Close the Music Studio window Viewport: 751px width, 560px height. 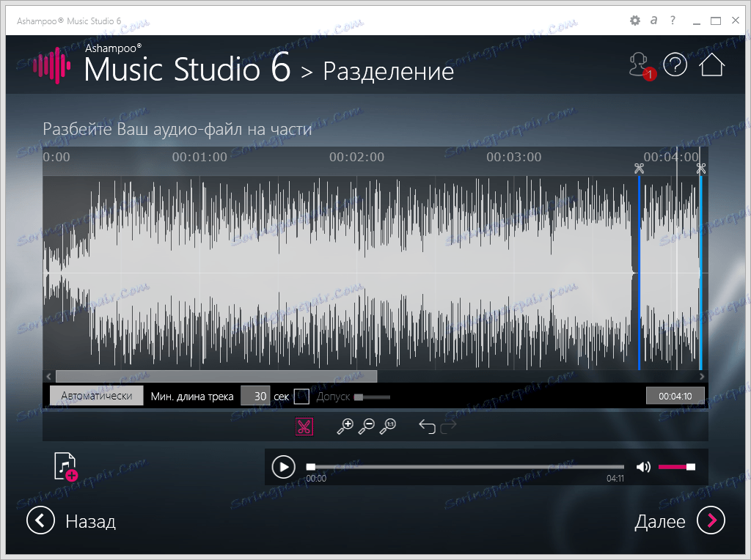coord(736,21)
